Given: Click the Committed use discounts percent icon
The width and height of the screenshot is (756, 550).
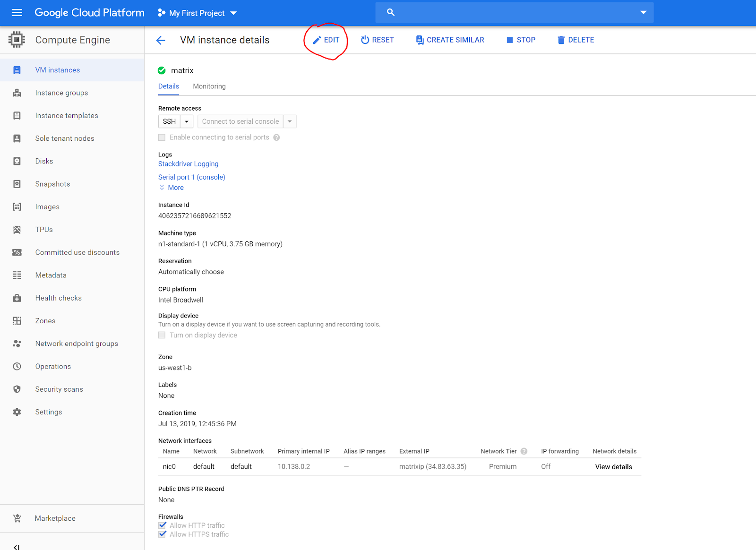Looking at the screenshot, I should coord(17,252).
